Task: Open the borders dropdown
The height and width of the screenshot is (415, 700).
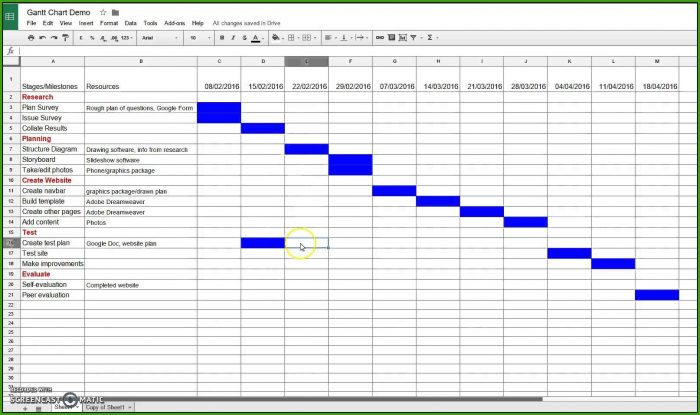Action: pos(292,38)
